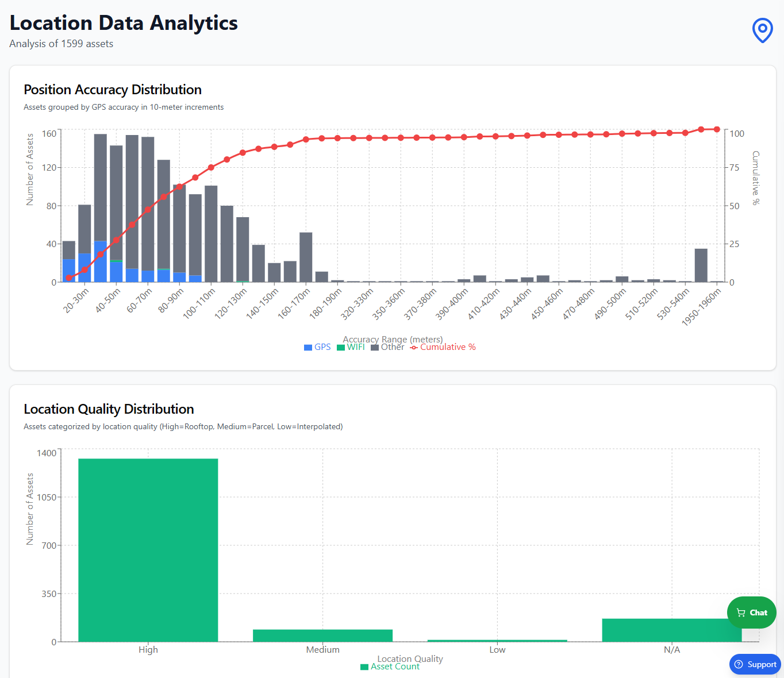Hide the Asset Count series using the legend
784x678 pixels.
[x=390, y=667]
